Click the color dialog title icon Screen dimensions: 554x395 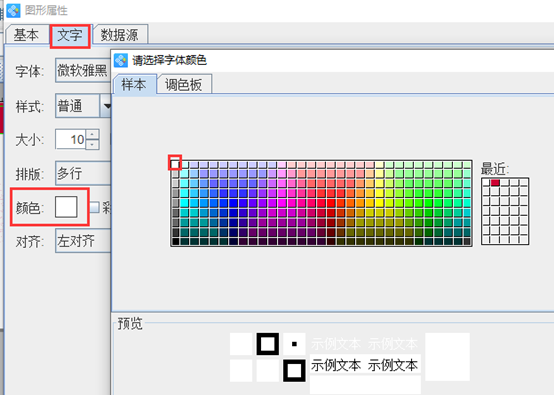point(121,60)
